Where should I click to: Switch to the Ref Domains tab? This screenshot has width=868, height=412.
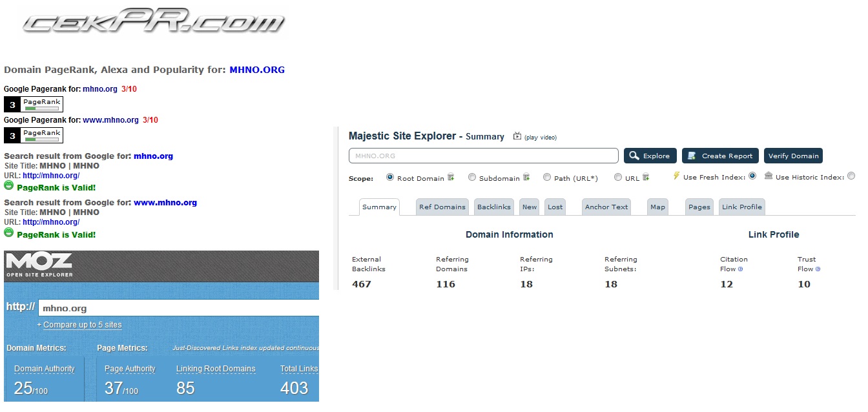442,207
